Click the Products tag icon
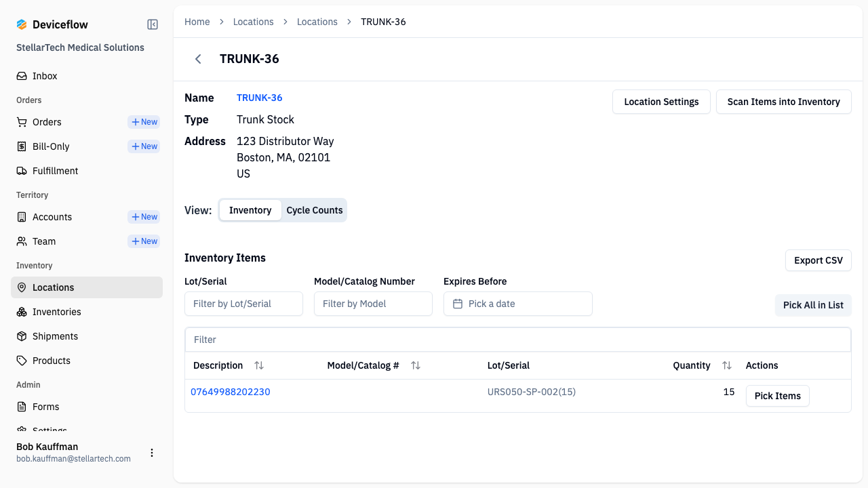Image resolution: width=868 pixels, height=488 pixels. click(22, 361)
